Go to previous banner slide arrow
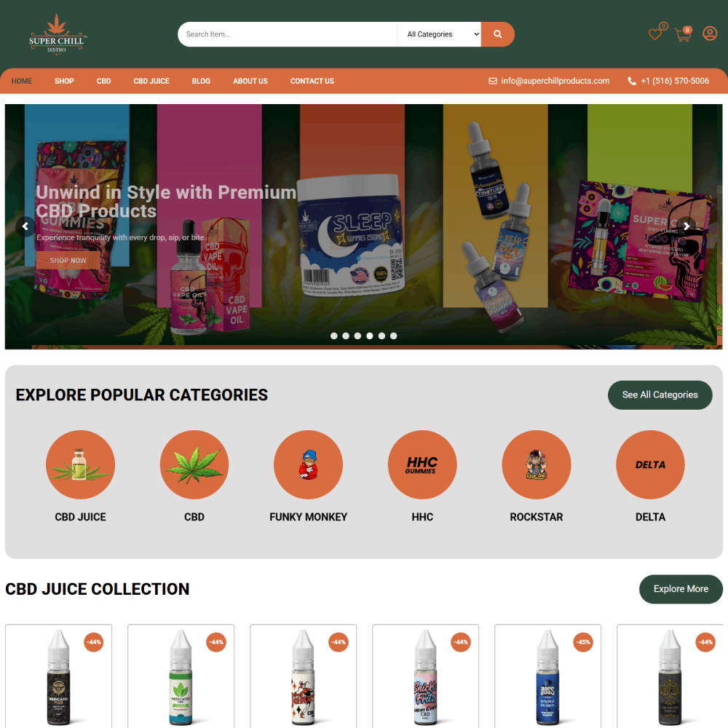The width and height of the screenshot is (728, 728). pyautogui.click(x=25, y=226)
